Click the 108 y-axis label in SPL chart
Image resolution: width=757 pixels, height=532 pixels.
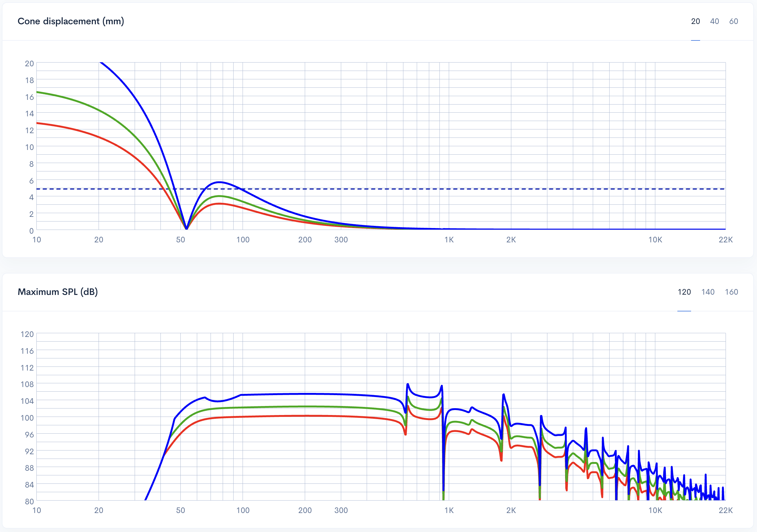(x=27, y=384)
